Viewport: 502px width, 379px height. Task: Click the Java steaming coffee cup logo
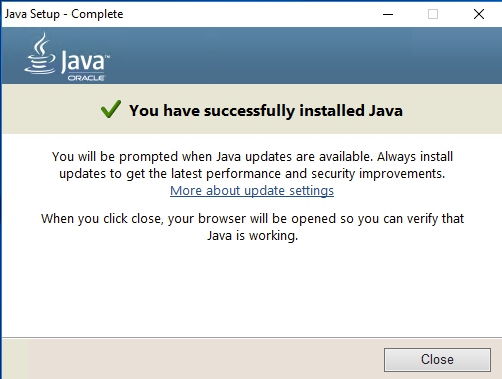[40, 53]
